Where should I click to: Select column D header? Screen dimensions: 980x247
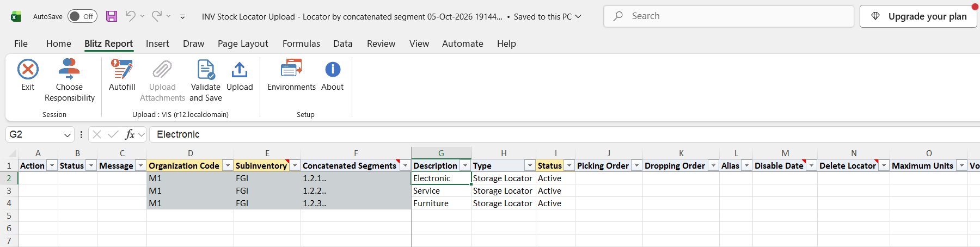point(191,153)
